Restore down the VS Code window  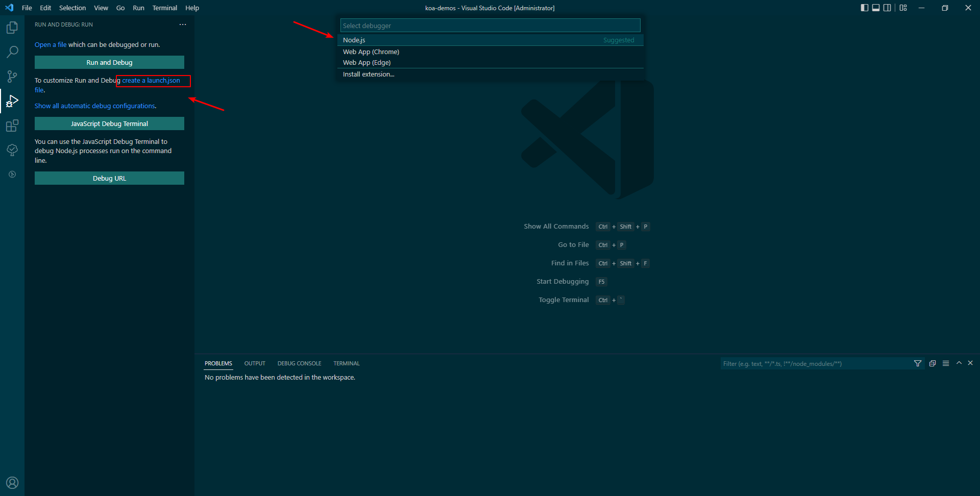(945, 8)
